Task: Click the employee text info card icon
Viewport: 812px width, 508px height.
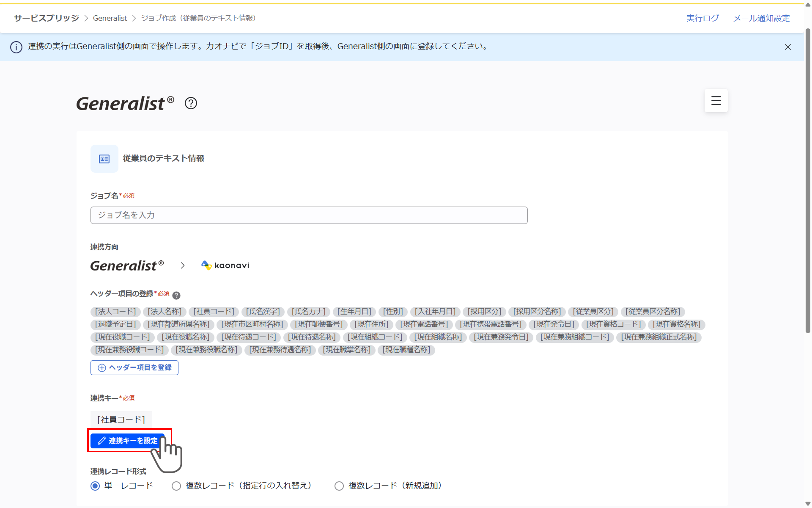Action: point(104,159)
